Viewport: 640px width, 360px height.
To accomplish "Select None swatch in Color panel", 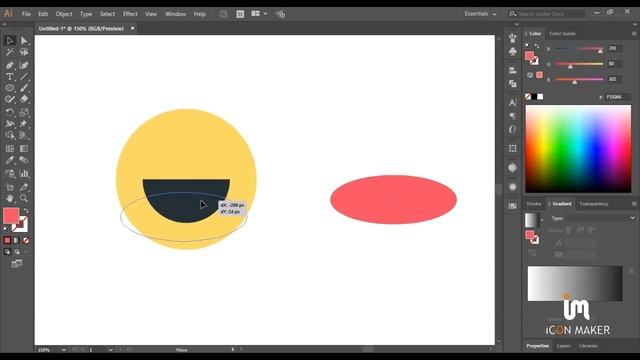I will click(x=528, y=97).
